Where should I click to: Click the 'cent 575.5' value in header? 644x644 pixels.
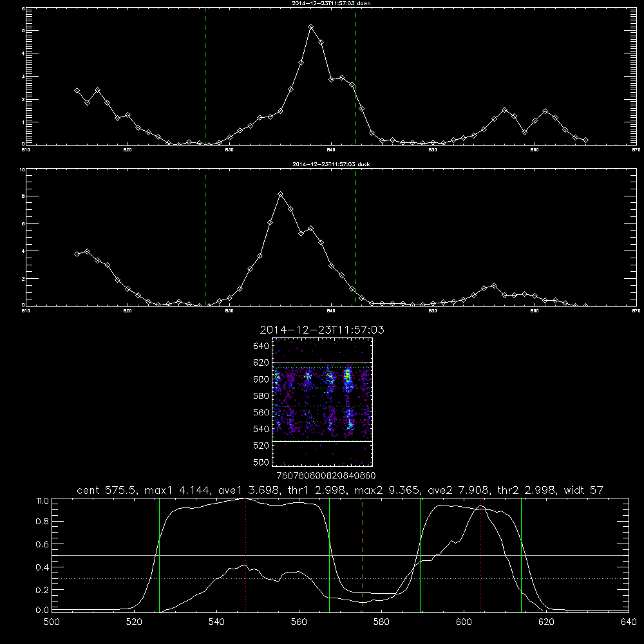click(x=108, y=490)
